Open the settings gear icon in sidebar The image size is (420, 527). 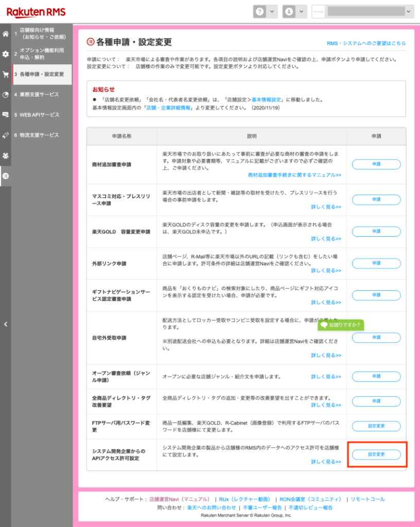[x=6, y=54]
